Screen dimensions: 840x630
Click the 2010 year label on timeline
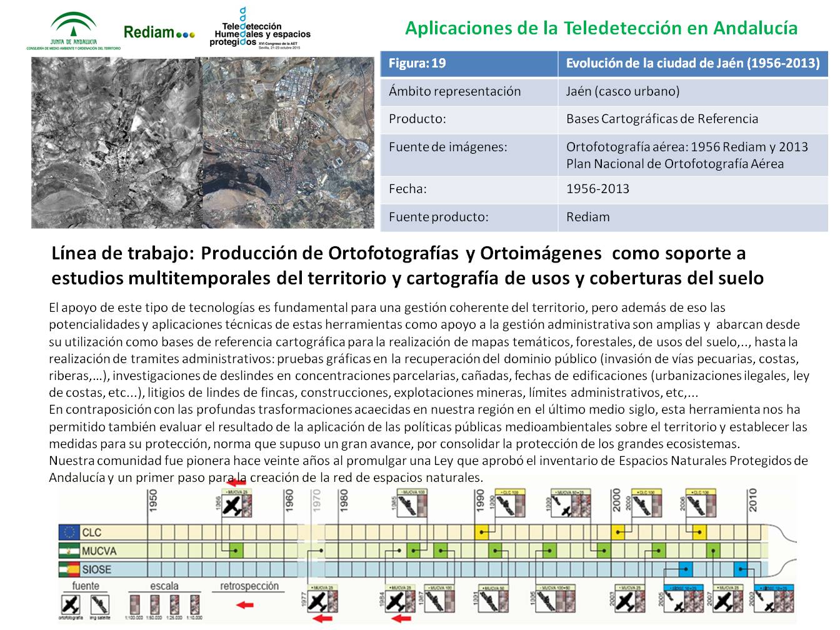click(x=753, y=500)
